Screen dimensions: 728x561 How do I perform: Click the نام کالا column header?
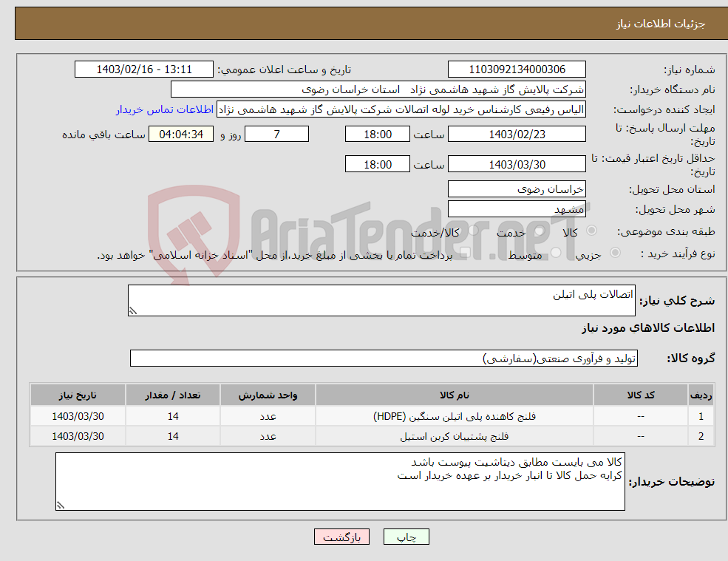tap(454, 395)
